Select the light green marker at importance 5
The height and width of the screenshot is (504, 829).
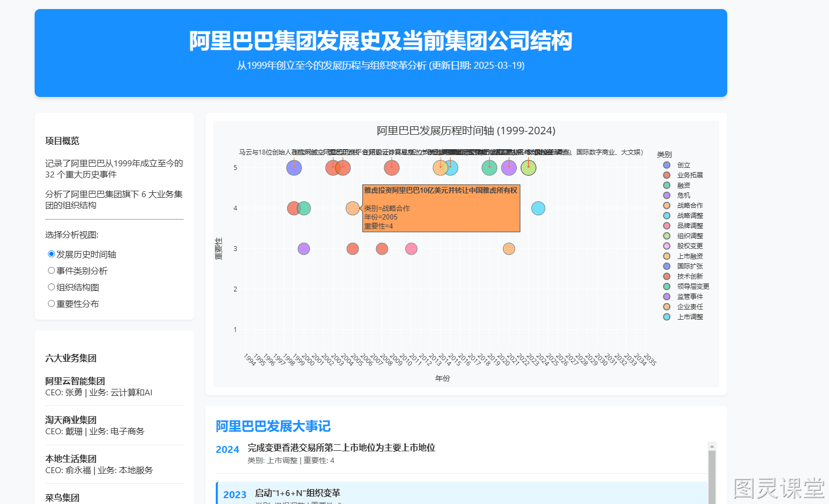[529, 168]
